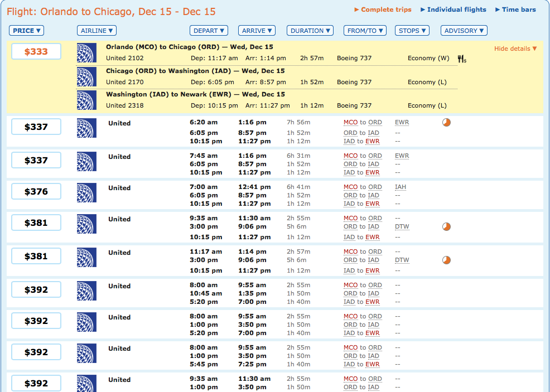550x392 pixels.
Task: Click the time-of-day pie icon on first $337 row
Action: pyautogui.click(x=446, y=122)
